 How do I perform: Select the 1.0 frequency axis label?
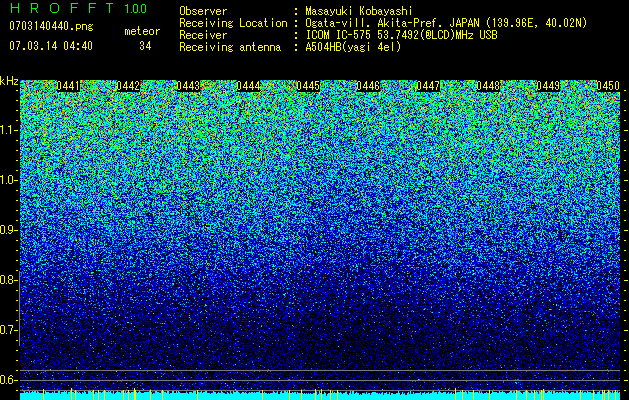(x=8, y=181)
